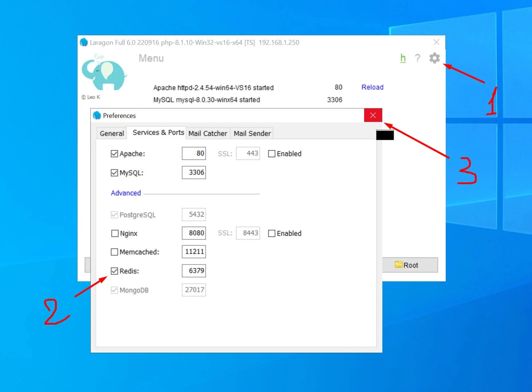Click the MongoDB port field 27017
Screen dimensions: 532x392
[194, 290]
